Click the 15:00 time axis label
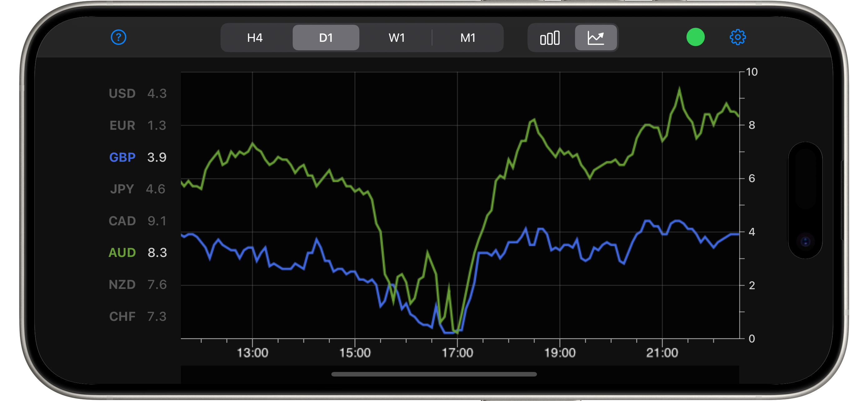This screenshot has width=868, height=401. click(x=355, y=353)
